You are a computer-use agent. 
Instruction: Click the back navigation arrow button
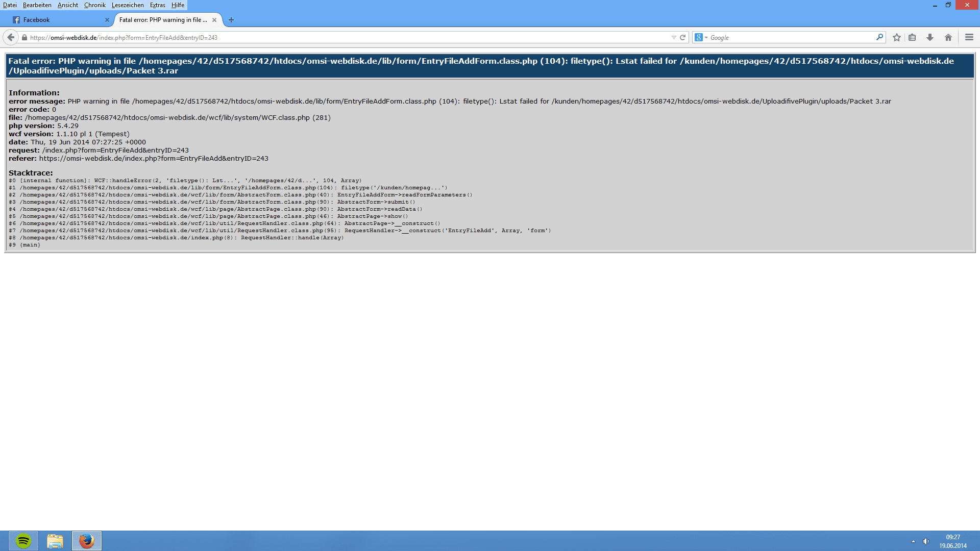tap(11, 37)
